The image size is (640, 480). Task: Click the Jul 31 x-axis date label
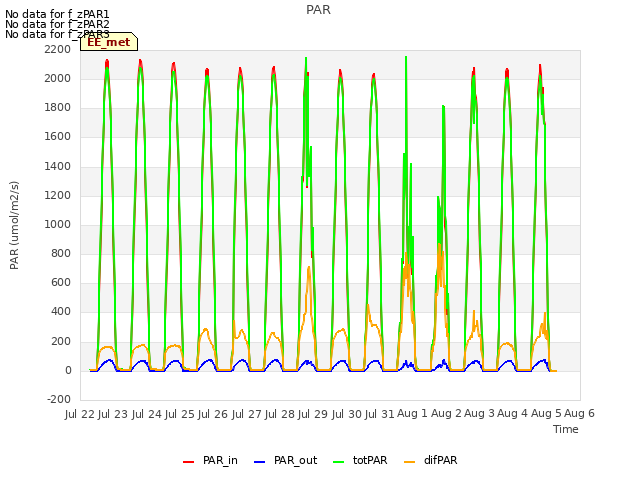coord(380,414)
